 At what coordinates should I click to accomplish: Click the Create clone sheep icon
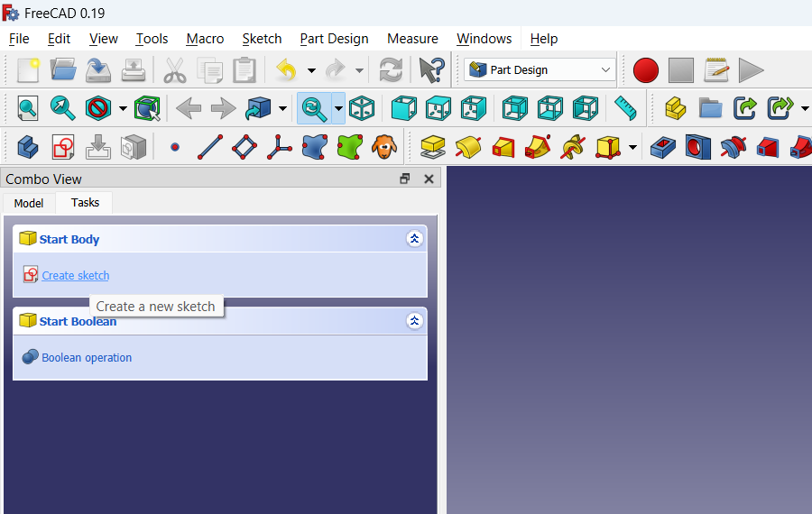pyautogui.click(x=384, y=147)
